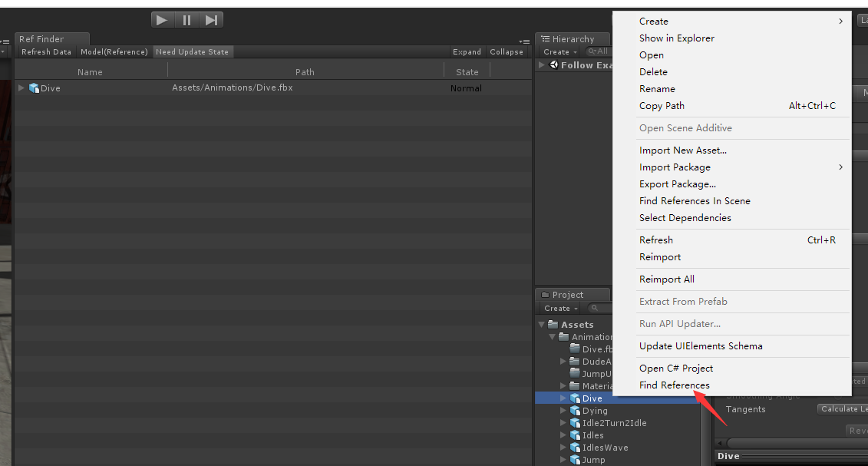Viewport: 868px width, 466px height.
Task: Open the Create dropdown in the Project panel
Action: click(560, 308)
